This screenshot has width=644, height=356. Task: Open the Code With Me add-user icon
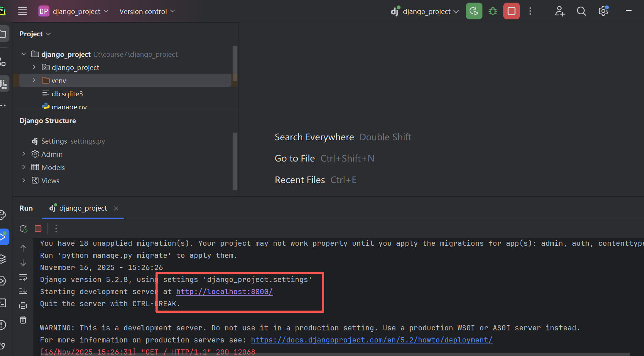coord(559,11)
